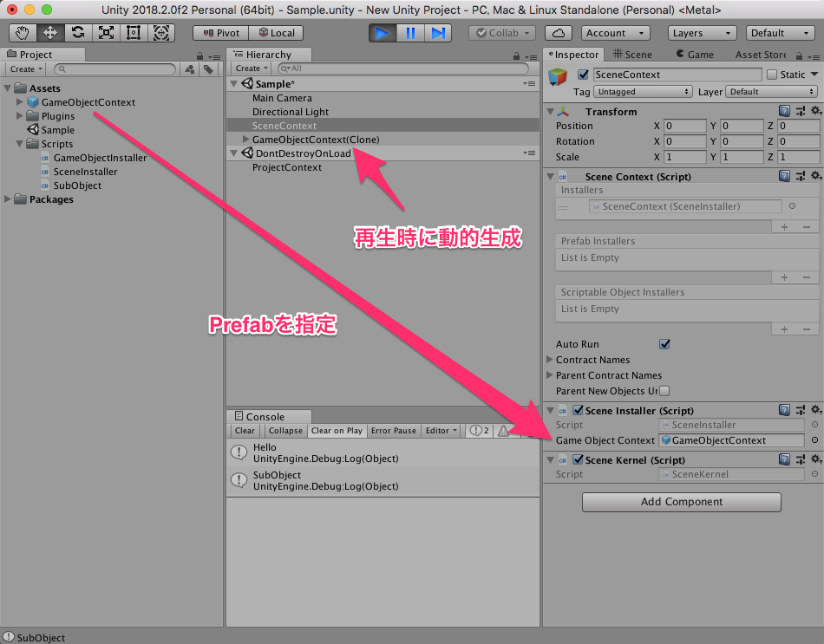The image size is (824, 644).
Task: Select the SceneInstaller script asset
Action: (85, 172)
